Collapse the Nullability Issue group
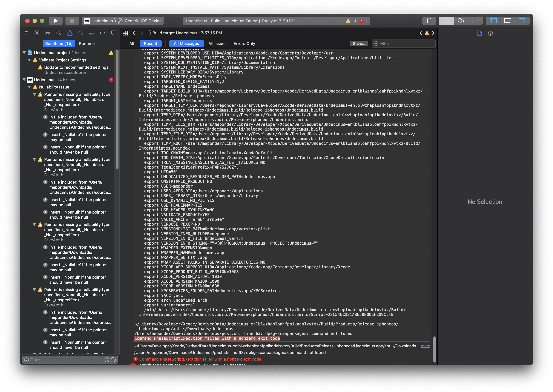553x392 pixels. point(29,87)
